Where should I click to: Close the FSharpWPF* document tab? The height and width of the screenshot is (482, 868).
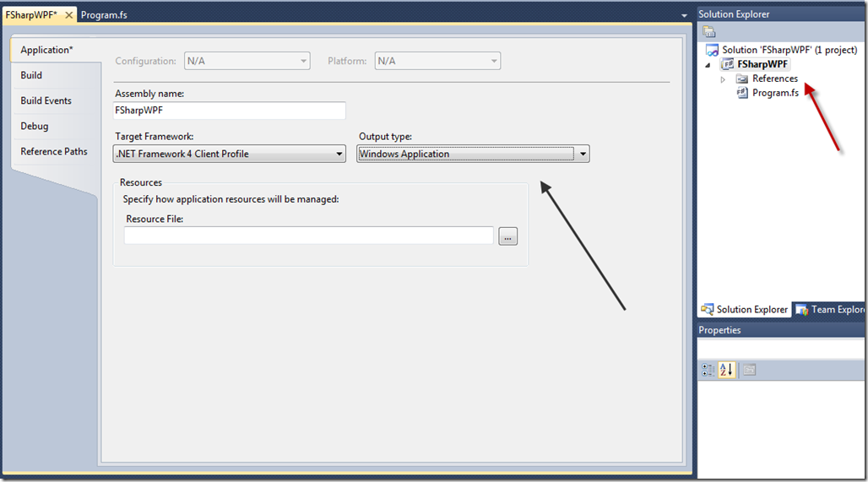click(68, 15)
